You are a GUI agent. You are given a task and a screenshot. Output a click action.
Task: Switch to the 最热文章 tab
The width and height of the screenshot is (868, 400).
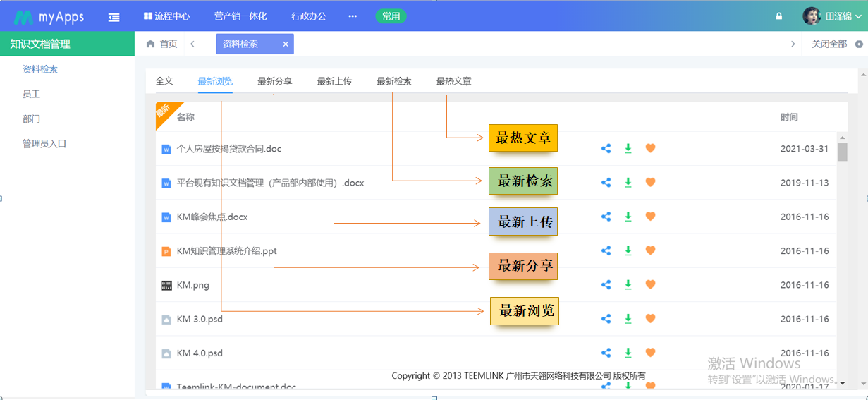point(453,81)
